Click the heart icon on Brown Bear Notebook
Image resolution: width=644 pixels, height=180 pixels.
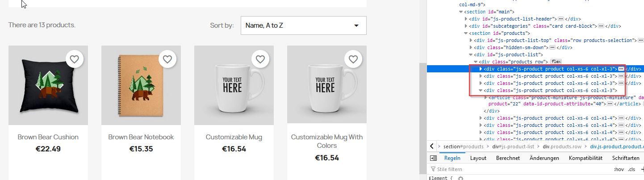pos(167,59)
